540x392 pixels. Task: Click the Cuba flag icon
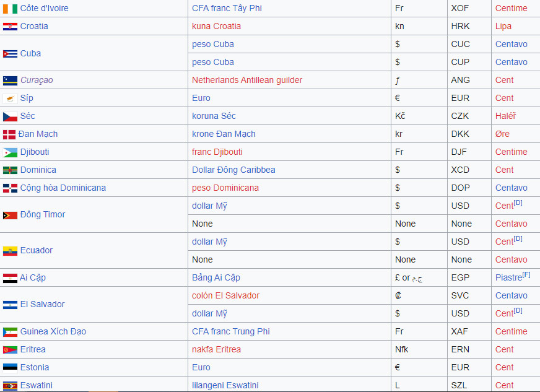pos(10,54)
